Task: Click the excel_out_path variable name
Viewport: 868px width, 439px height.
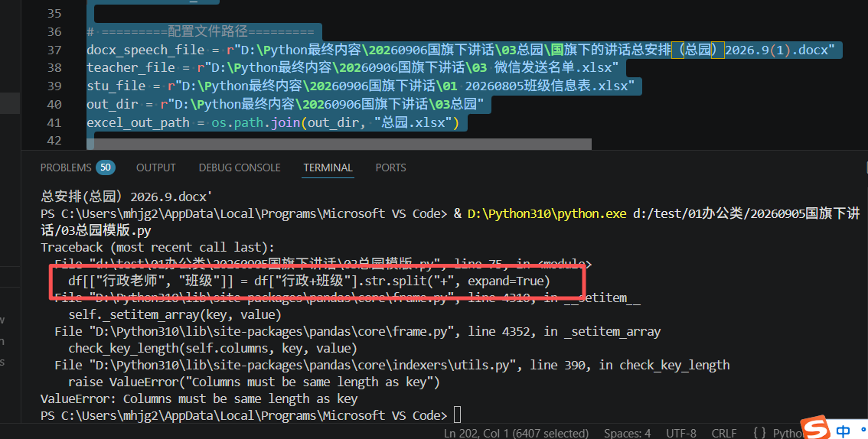Action: (x=139, y=122)
